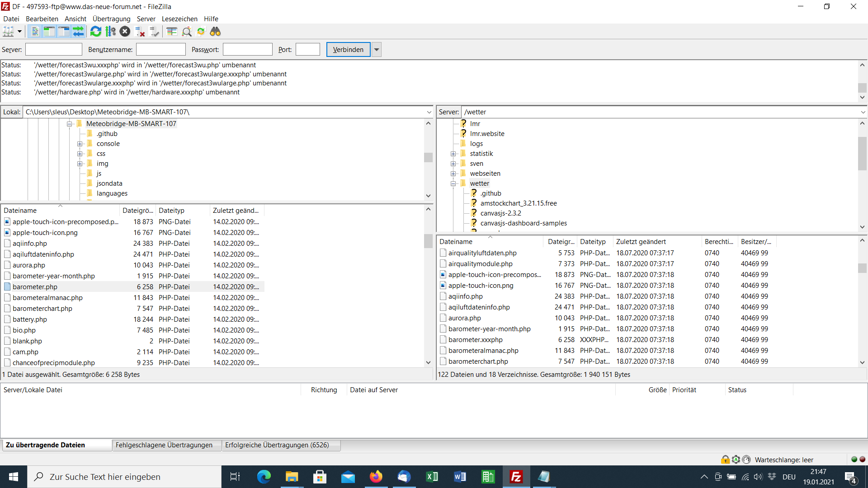The width and height of the screenshot is (868, 488).
Task: Click the Passwort input field
Action: tap(248, 50)
